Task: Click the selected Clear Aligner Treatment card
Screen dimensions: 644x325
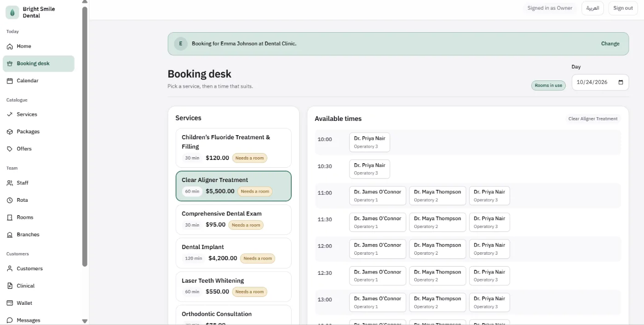Action: (234, 186)
